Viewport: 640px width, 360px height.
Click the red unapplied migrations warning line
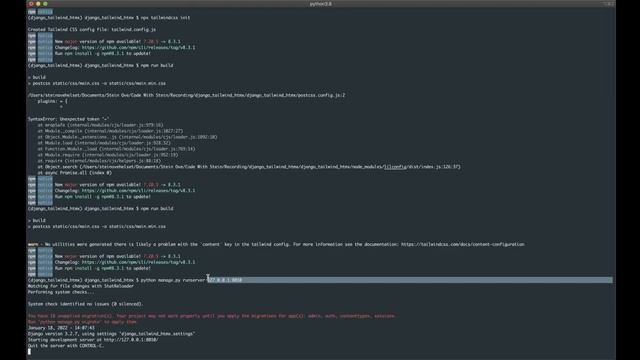click(x=212, y=316)
